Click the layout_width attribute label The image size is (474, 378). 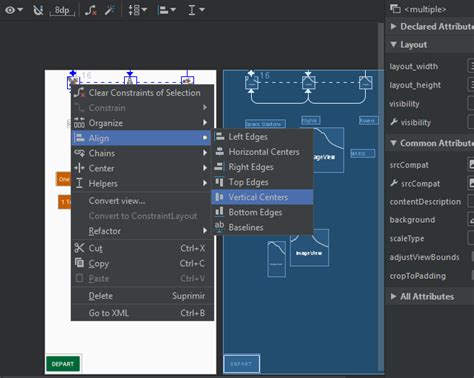[x=413, y=66]
